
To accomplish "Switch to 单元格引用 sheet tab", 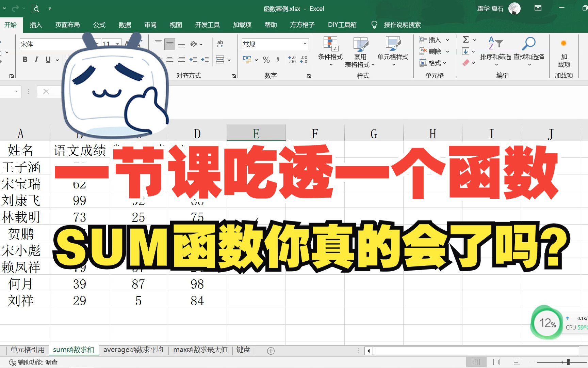I will click(x=28, y=350).
